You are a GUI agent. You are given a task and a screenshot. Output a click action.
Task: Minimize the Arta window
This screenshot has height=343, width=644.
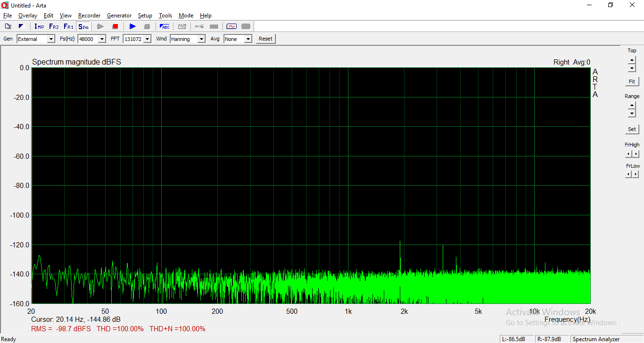589,5
